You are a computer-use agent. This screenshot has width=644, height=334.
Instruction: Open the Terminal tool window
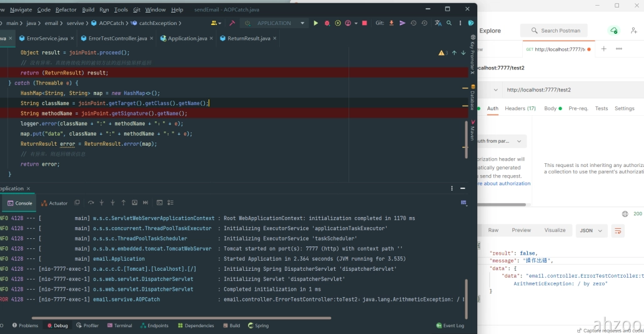coord(119,326)
